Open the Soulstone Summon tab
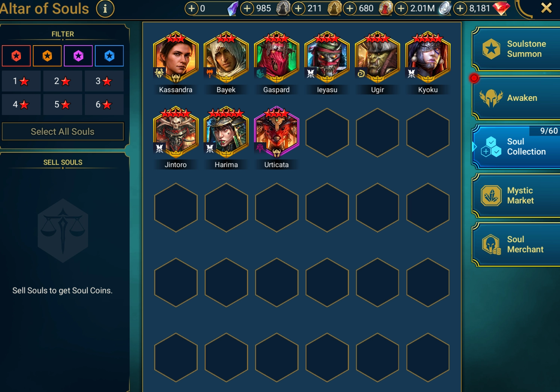Screen dimensions: 560x392 (x=516, y=49)
